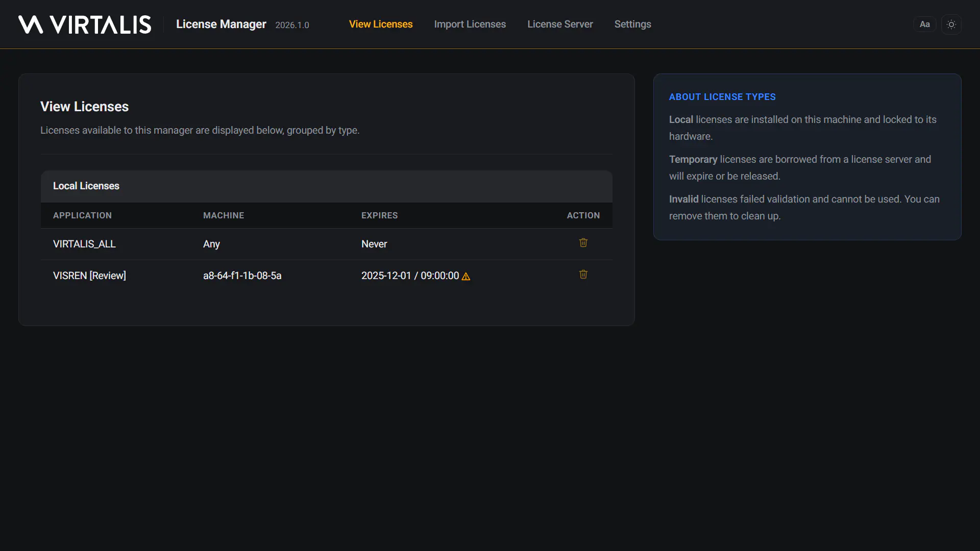The height and width of the screenshot is (551, 980).
Task: Click the Aa font size button
Action: pyautogui.click(x=925, y=24)
